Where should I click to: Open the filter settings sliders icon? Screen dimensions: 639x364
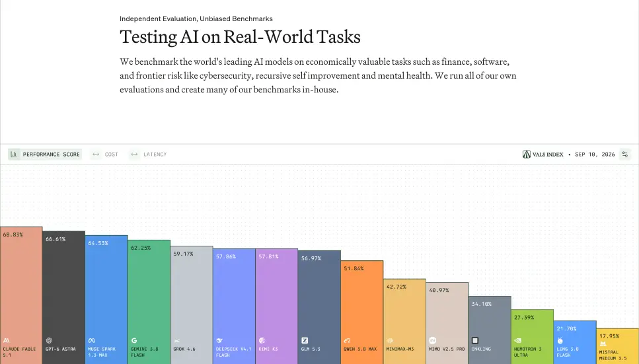(x=624, y=154)
